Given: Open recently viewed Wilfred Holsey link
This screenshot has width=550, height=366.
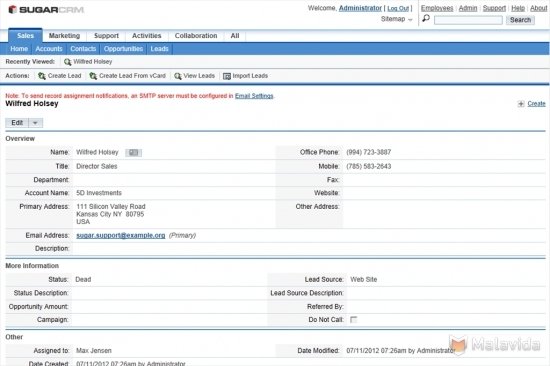Looking at the screenshot, I should coord(93,62).
